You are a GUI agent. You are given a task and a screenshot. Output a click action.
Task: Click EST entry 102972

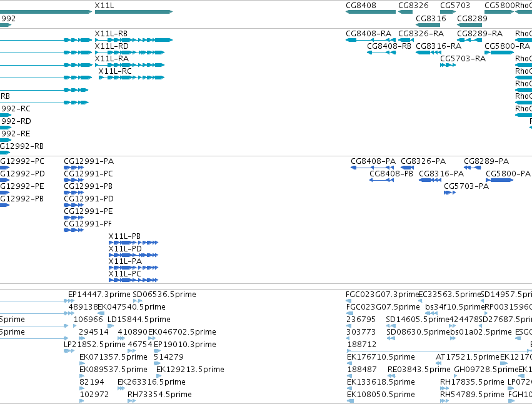82,401
